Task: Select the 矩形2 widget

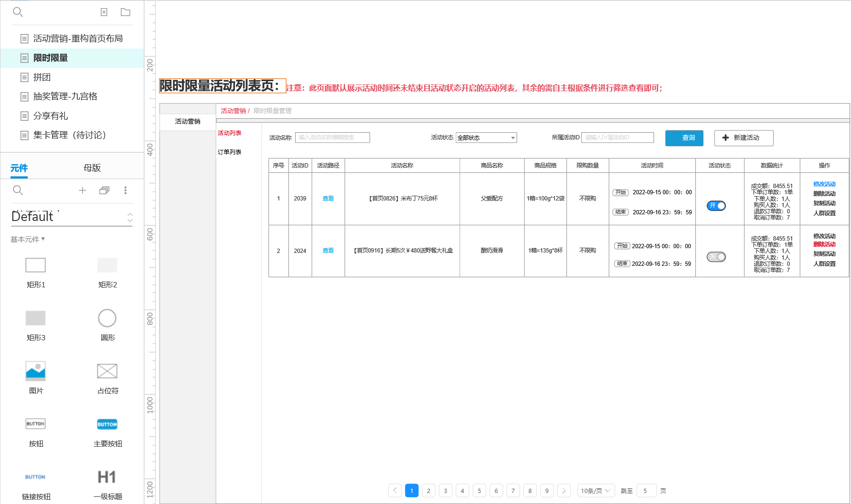Action: tap(107, 265)
